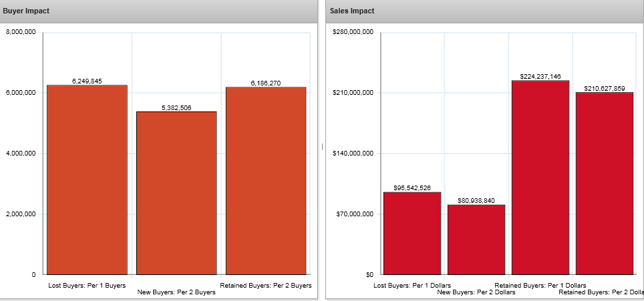Click the $280,000,000 y-axis label
Screen dimensions: 644x301
click(353, 32)
